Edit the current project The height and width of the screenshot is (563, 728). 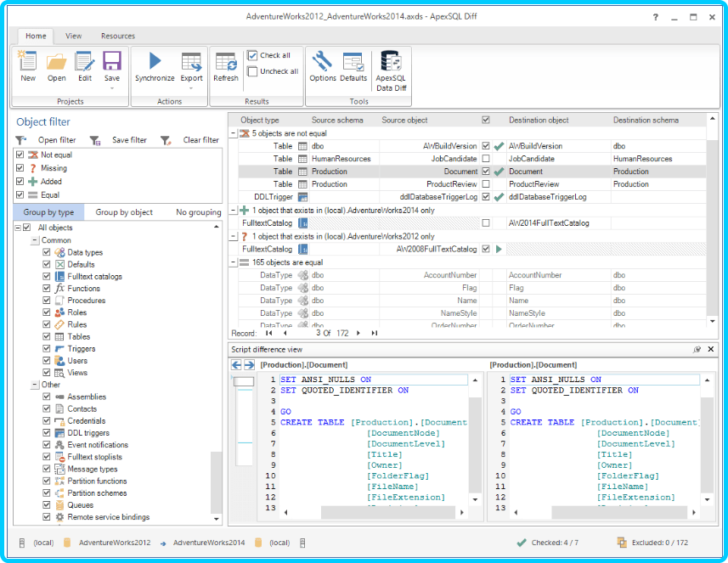85,66
